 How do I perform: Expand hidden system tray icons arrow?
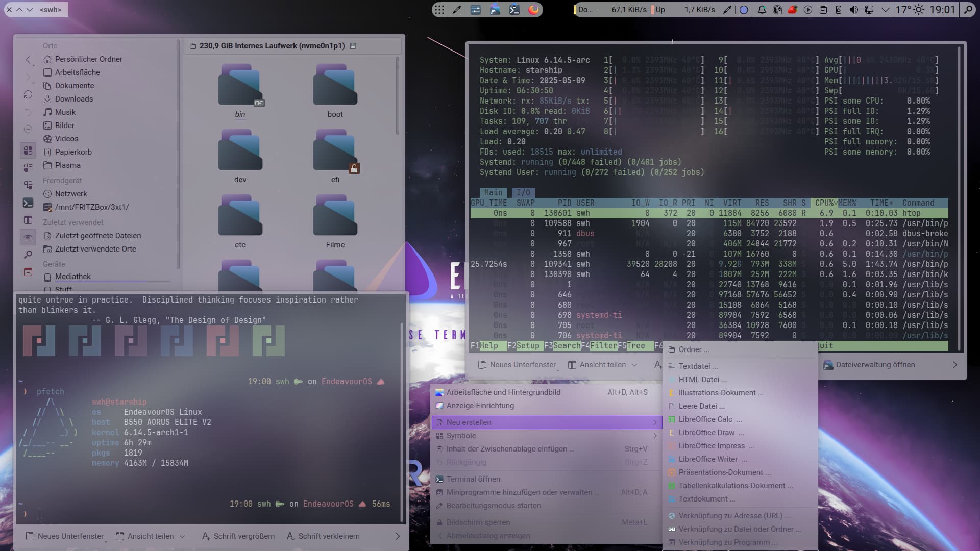coord(886,10)
